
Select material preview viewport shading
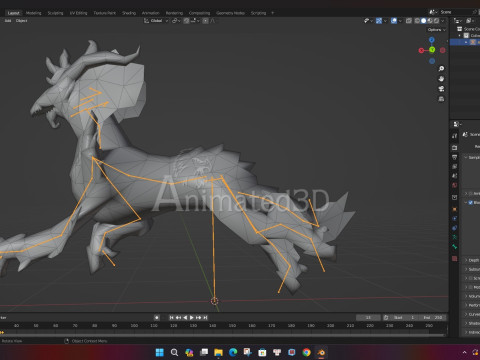430,21
